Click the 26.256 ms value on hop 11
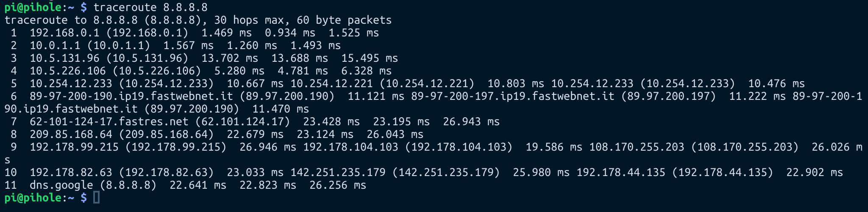 [338, 185]
